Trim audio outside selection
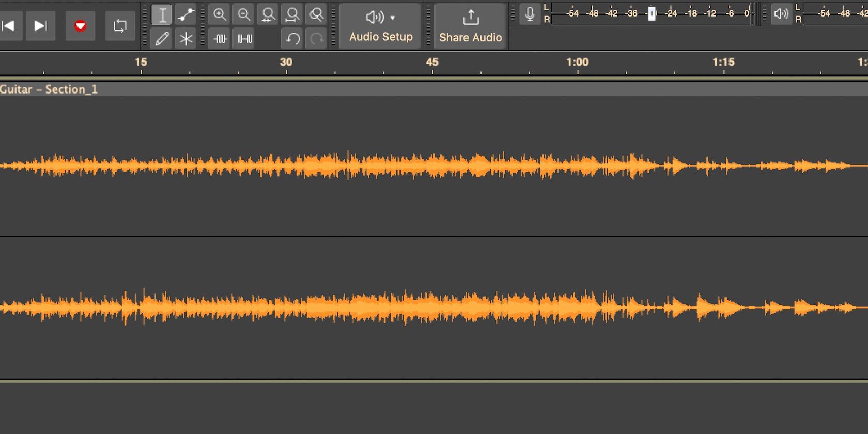The height and width of the screenshot is (434, 868). [220, 39]
